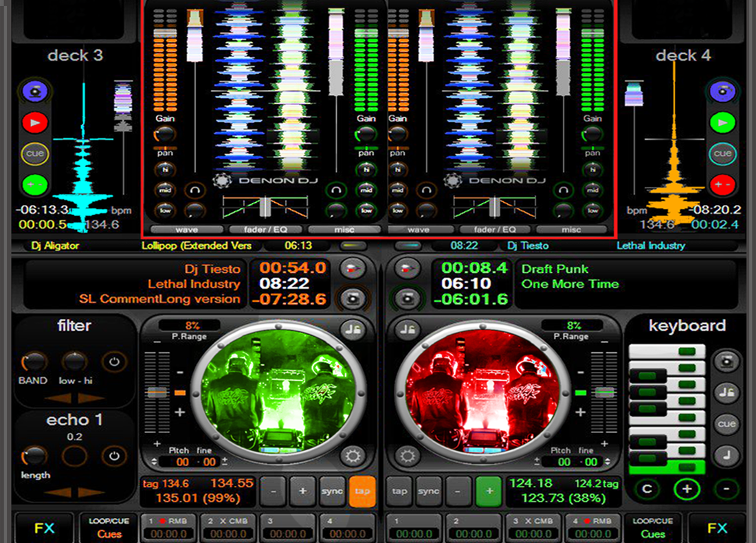Open gear settings on red jog deck

coord(408,456)
